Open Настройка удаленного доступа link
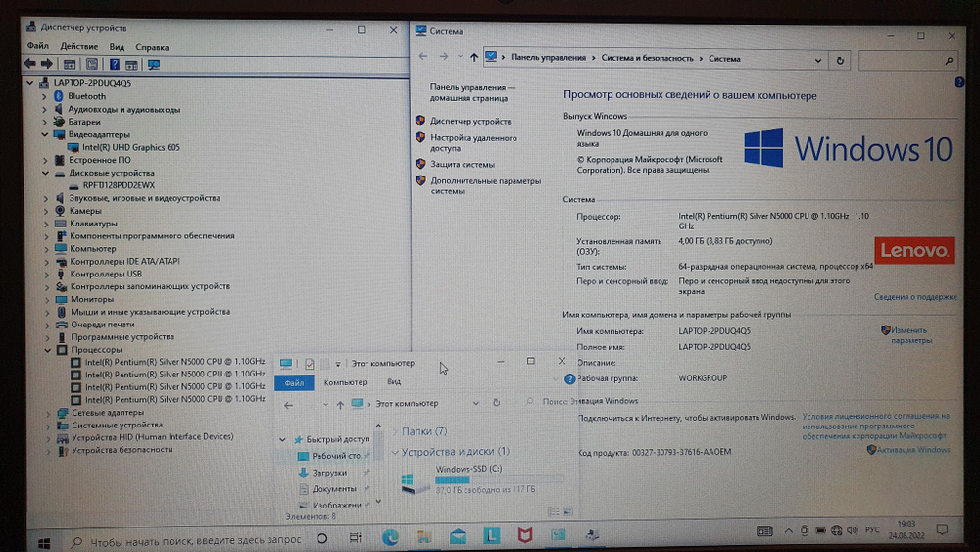Viewport: 980px width, 552px height. pos(473,143)
